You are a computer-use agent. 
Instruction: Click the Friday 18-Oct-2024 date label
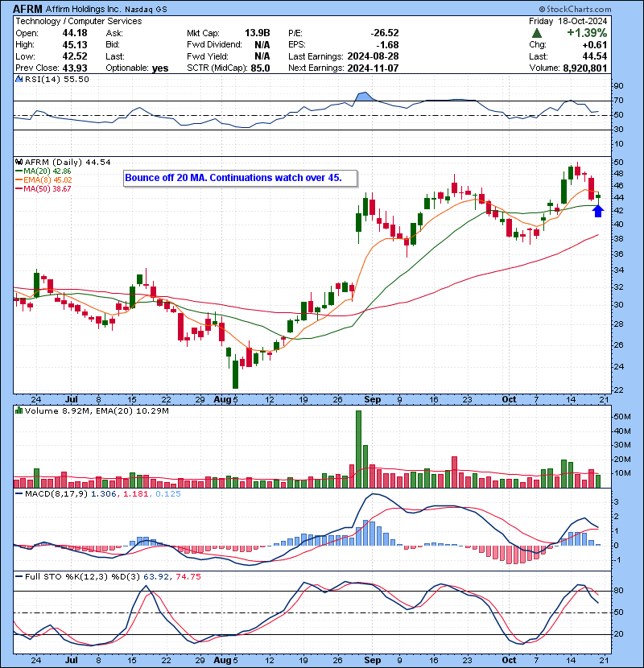coord(568,21)
